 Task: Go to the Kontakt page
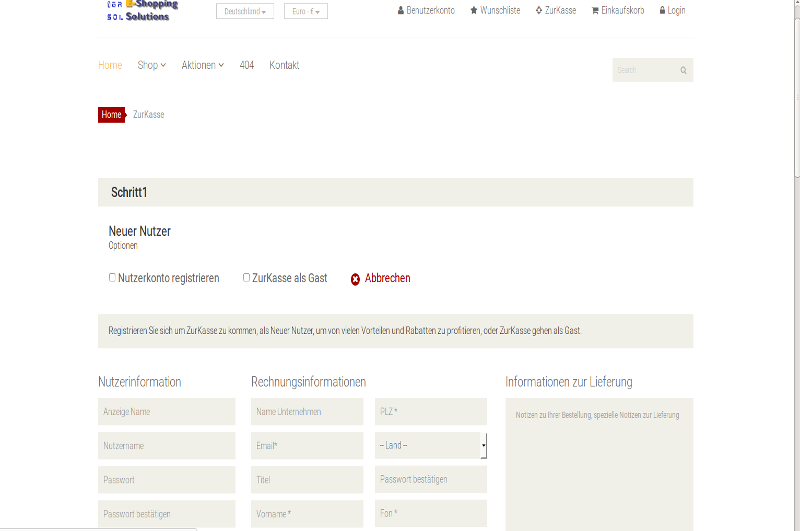(284, 65)
